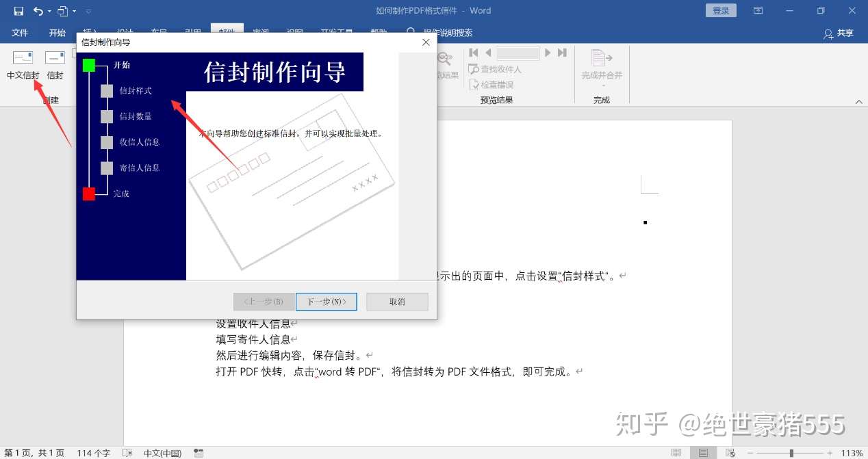Click the 取消 button in the wizard

point(397,302)
